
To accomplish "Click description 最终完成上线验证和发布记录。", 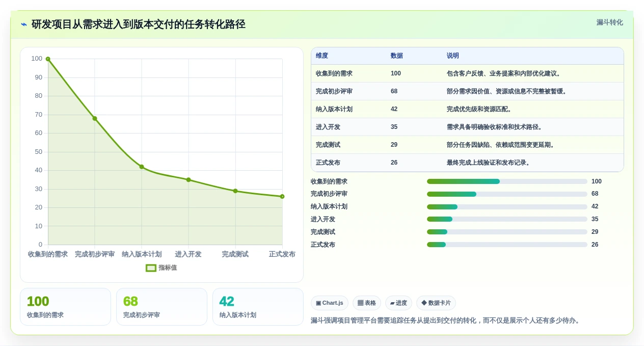I will pyautogui.click(x=489, y=163).
